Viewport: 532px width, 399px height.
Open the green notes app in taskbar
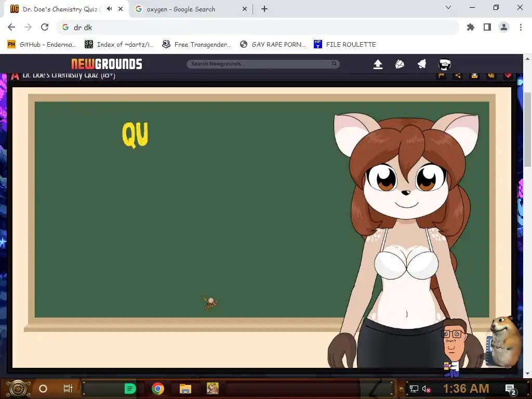[130, 389]
